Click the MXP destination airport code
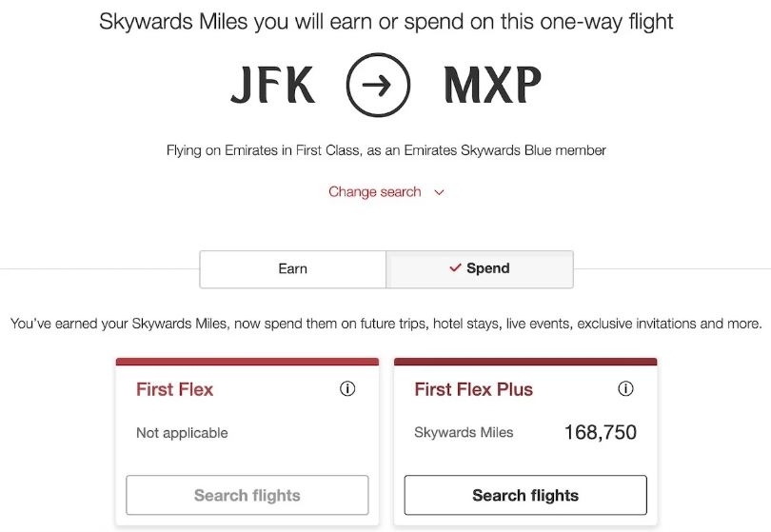This screenshot has height=532, width=771. 492,87
